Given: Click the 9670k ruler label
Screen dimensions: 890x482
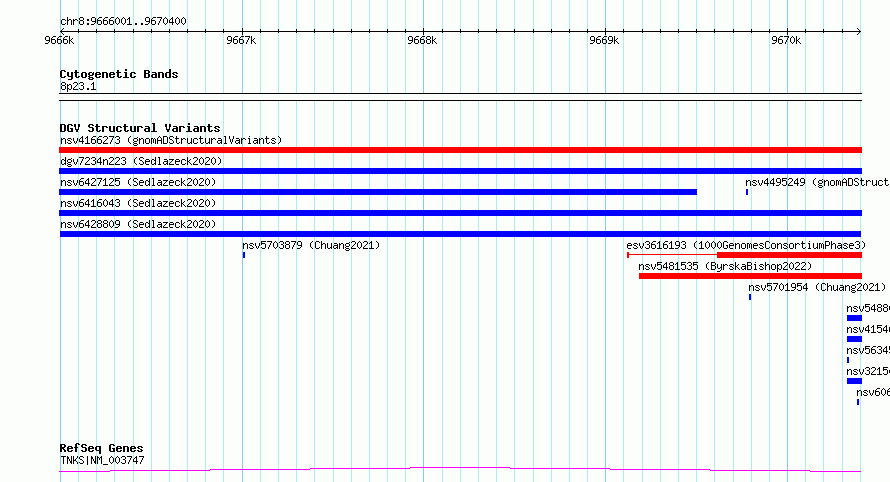Looking at the screenshot, I should (x=786, y=40).
